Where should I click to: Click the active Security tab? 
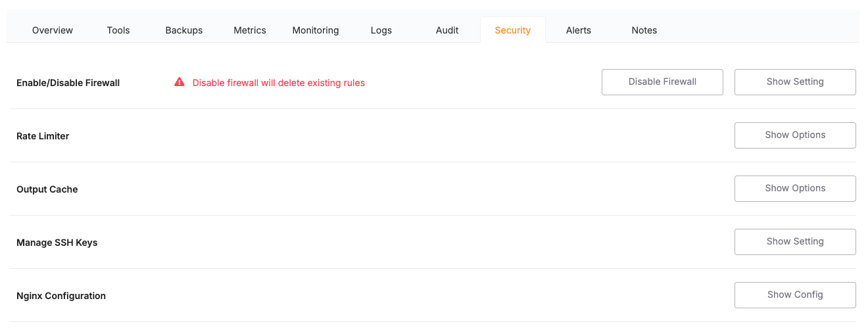point(513,30)
